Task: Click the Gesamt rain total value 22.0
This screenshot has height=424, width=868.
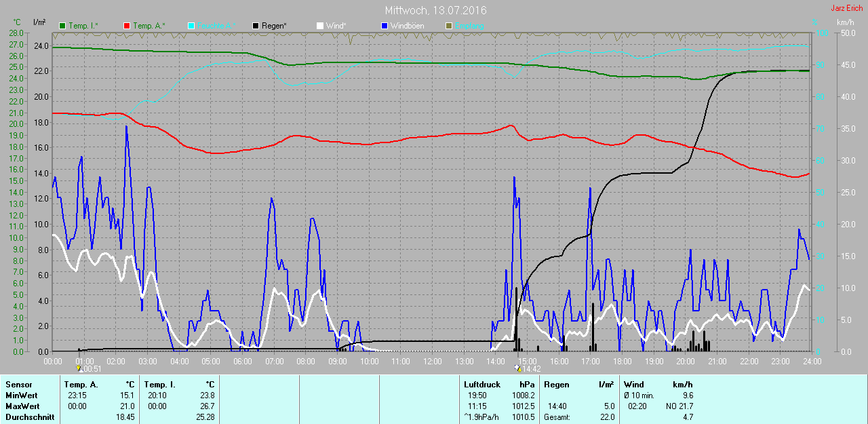Action: 606,417
